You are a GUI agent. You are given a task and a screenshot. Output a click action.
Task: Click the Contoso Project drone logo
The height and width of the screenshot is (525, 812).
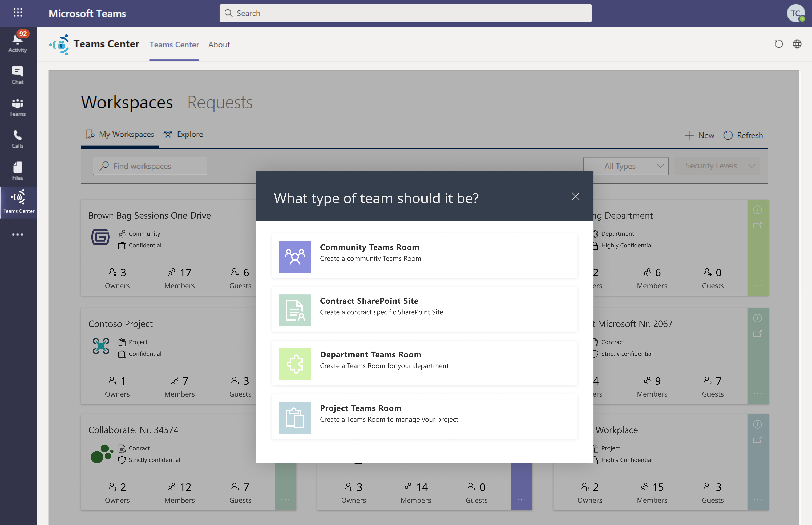101,346
